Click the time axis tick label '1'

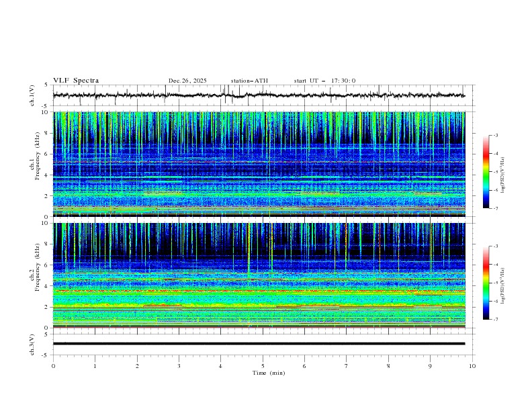click(95, 366)
